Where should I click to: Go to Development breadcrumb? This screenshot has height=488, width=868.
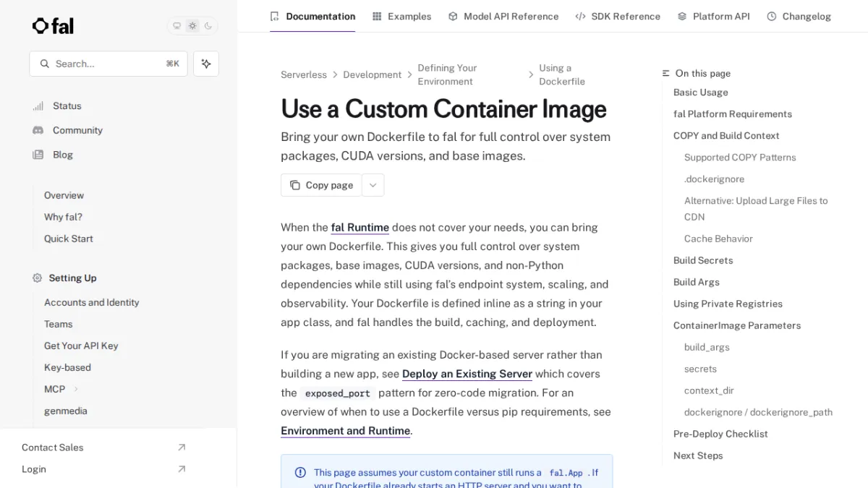(x=373, y=74)
